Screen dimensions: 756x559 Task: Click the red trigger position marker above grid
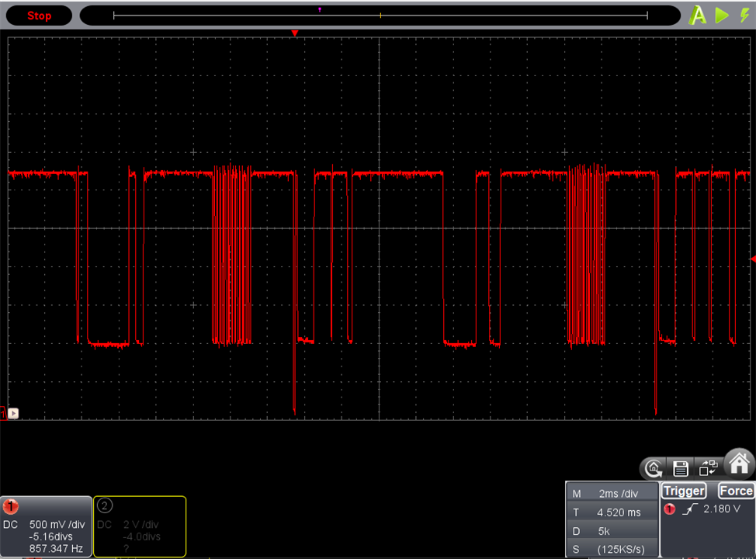click(x=295, y=33)
